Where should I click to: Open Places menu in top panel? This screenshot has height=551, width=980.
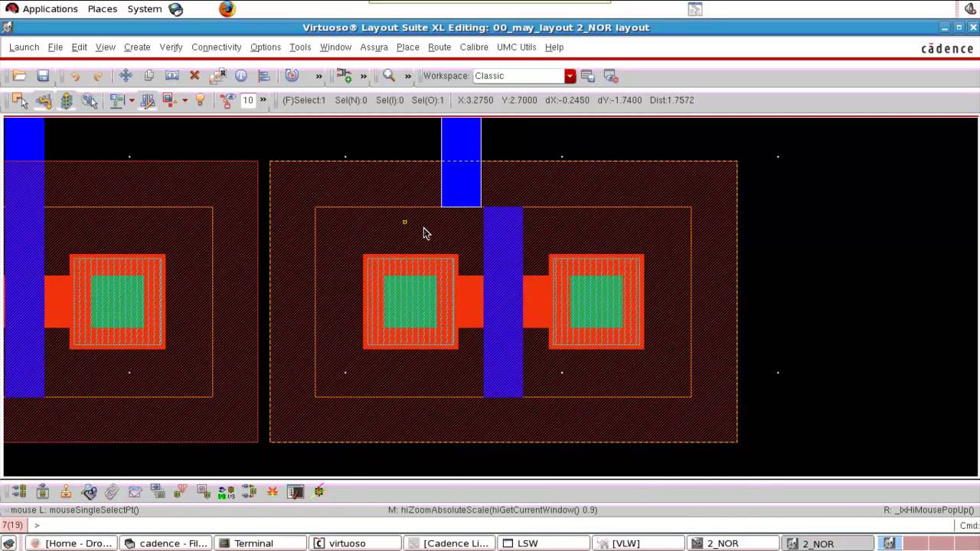tap(102, 9)
